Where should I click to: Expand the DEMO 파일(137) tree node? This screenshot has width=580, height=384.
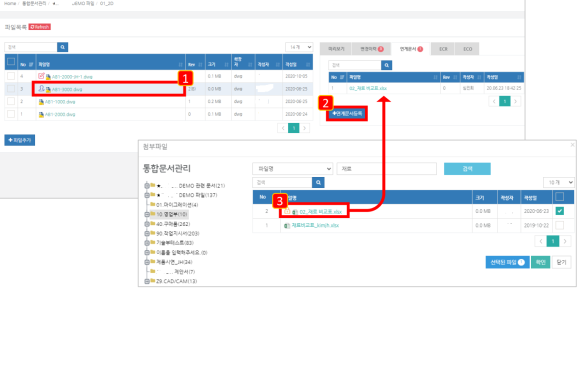(147, 195)
